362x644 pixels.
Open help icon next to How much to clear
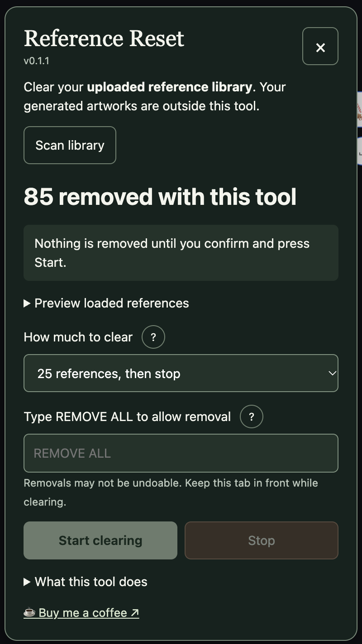pos(153,337)
